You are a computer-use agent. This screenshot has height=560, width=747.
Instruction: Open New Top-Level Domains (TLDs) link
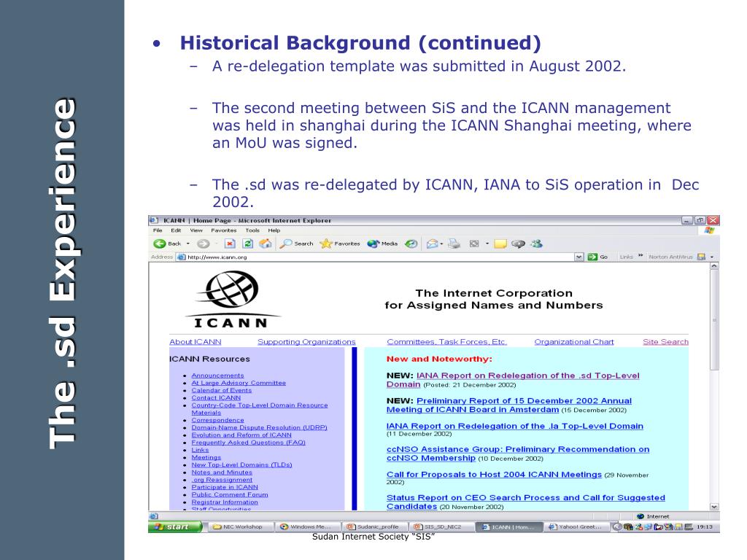coord(241,464)
